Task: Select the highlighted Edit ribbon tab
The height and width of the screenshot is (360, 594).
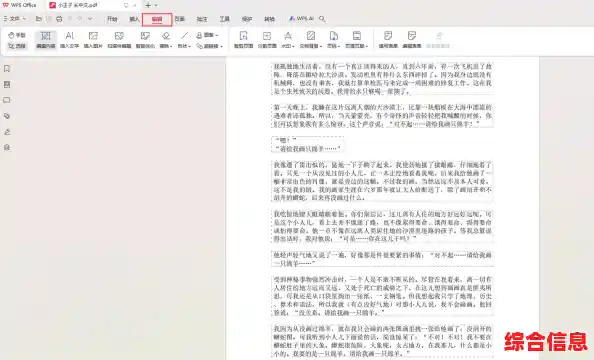Action: coord(157,19)
